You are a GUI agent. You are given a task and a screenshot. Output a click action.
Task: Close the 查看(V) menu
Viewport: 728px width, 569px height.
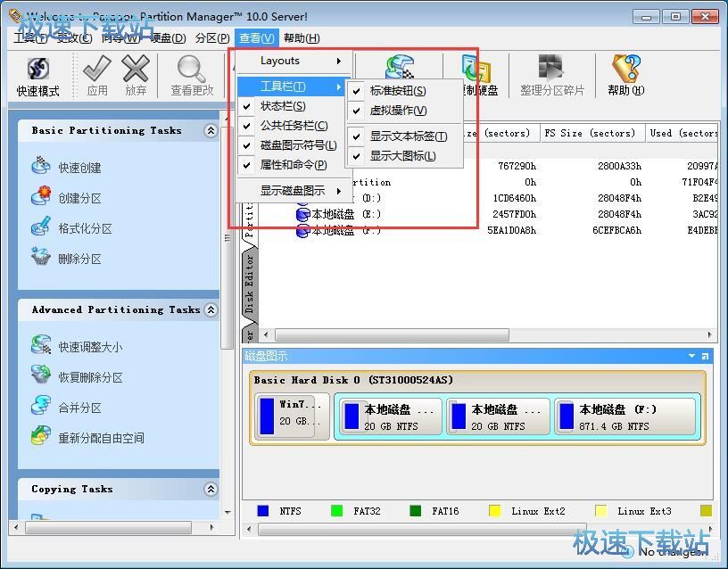257,38
